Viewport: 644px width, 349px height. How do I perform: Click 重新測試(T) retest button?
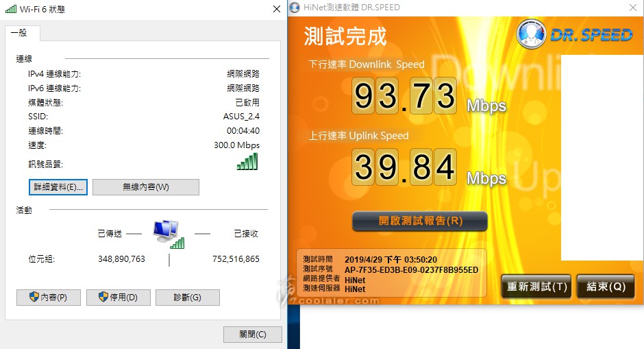[x=536, y=286]
